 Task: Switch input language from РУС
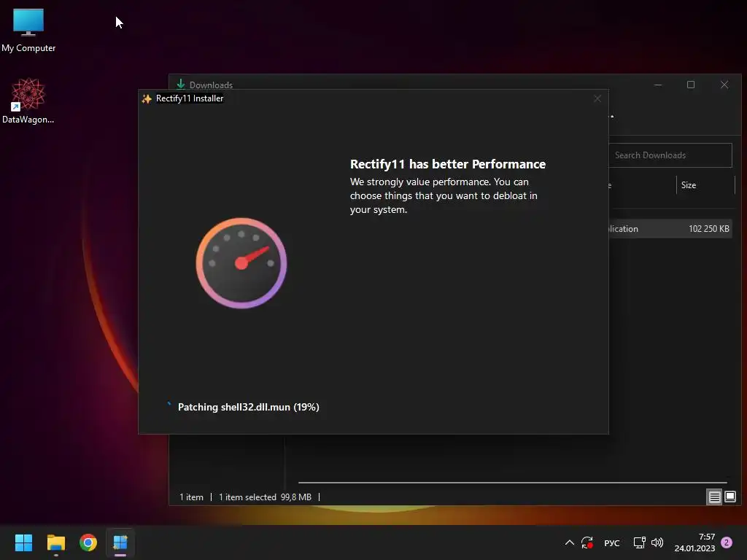click(612, 542)
